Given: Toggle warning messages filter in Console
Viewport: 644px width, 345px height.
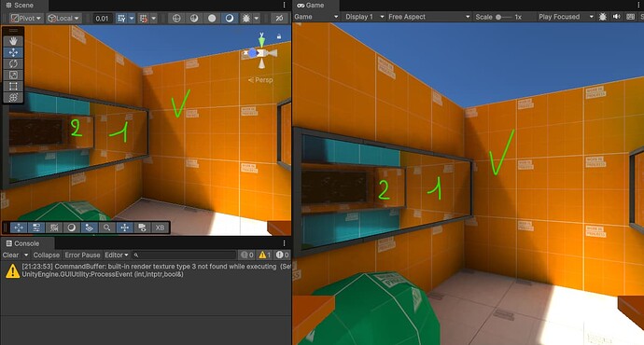Looking at the screenshot, I should click(264, 255).
